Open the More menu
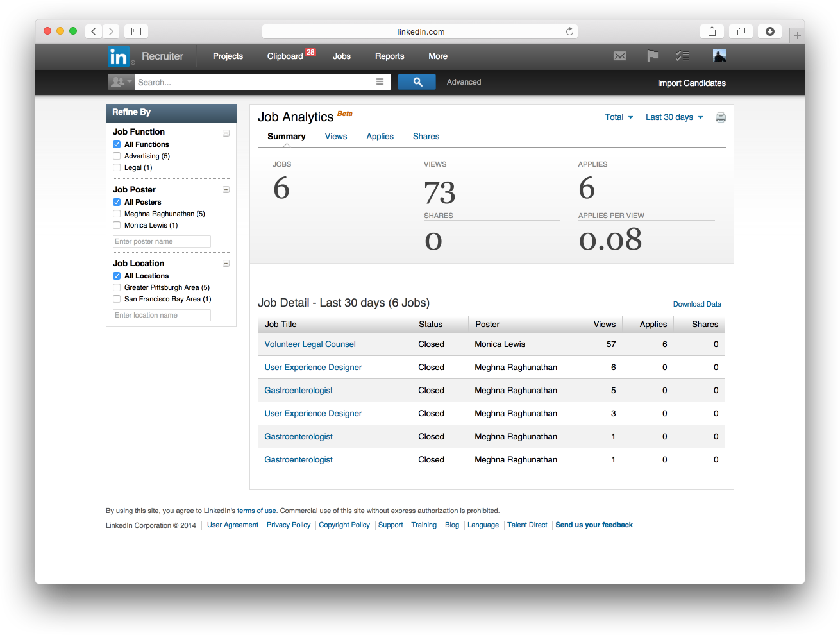Image resolution: width=840 pixels, height=635 pixels. click(x=438, y=56)
